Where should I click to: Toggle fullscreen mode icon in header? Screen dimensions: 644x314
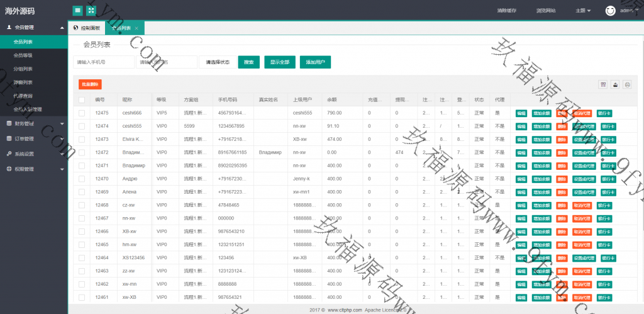pyautogui.click(x=91, y=10)
